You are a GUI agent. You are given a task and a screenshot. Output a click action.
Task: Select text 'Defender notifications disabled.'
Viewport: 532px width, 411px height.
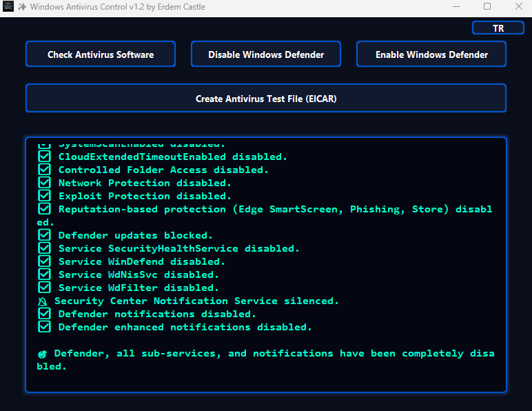click(157, 314)
